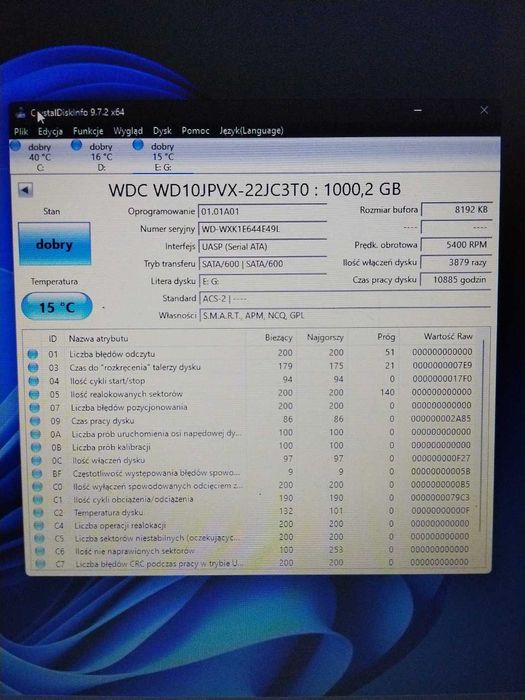525x700 pixels.
Task: Select row 'Ilość realokowanych sektorów' text
Action: tap(126, 394)
